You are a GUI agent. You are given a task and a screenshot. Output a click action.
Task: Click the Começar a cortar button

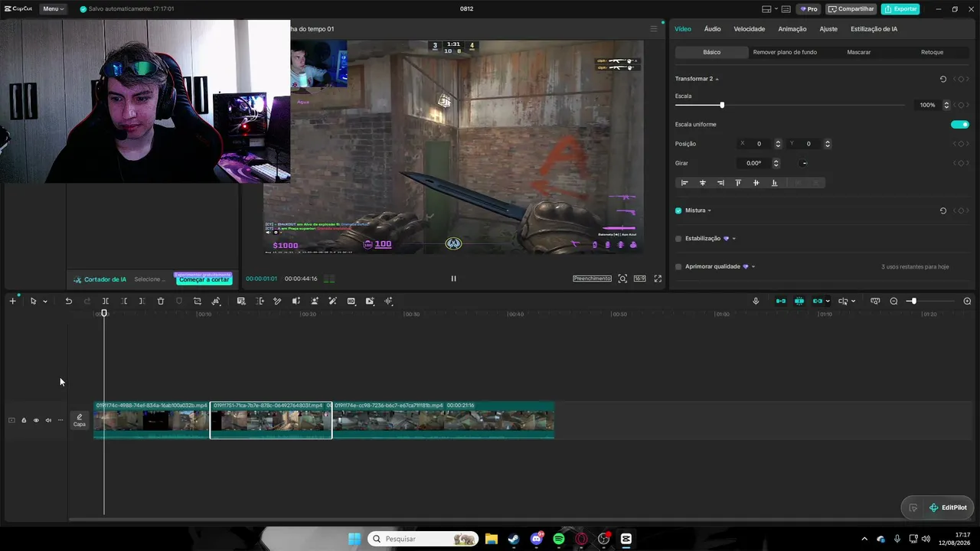[204, 279]
